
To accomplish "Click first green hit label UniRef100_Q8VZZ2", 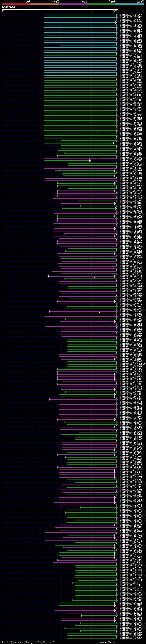I will 131,77.
